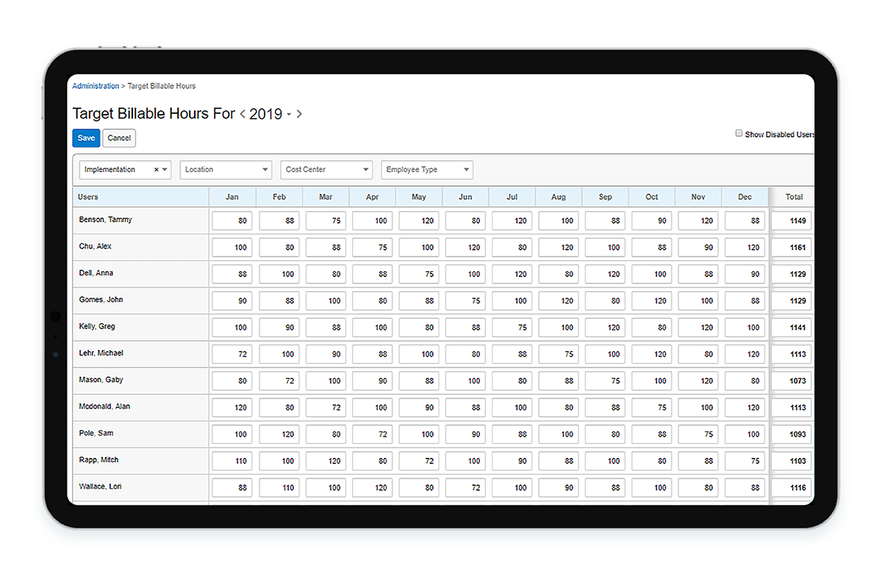Clear the Implementation filter with the x
Viewport: 882px width, 588px height.
point(156,170)
